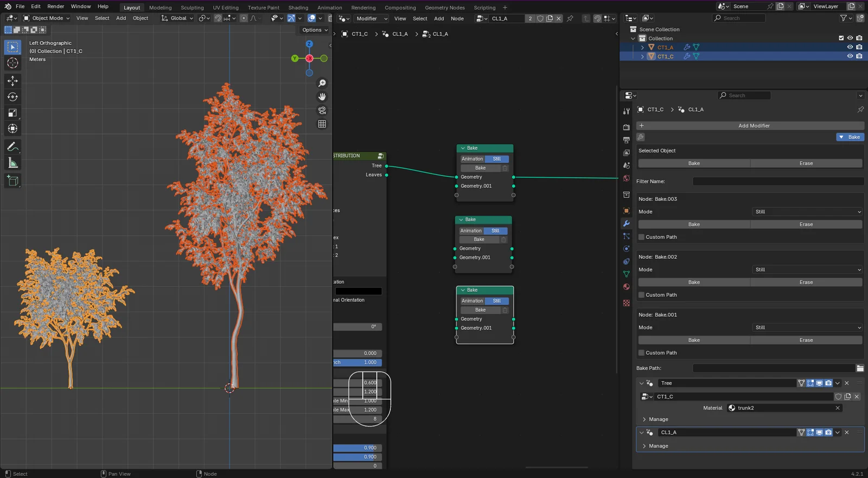Select the Measure tool
Screen dimensions: 868x478
click(x=12, y=163)
